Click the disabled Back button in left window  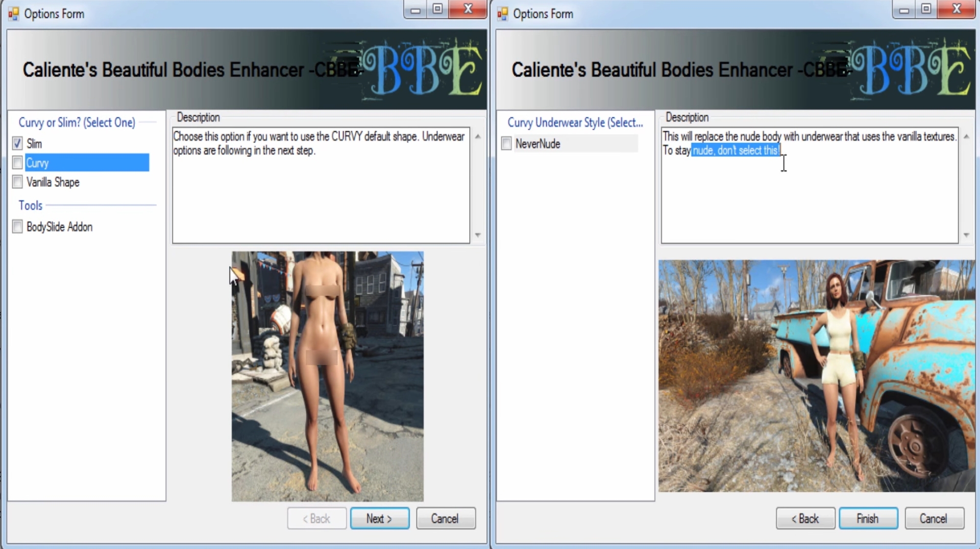coord(317,518)
